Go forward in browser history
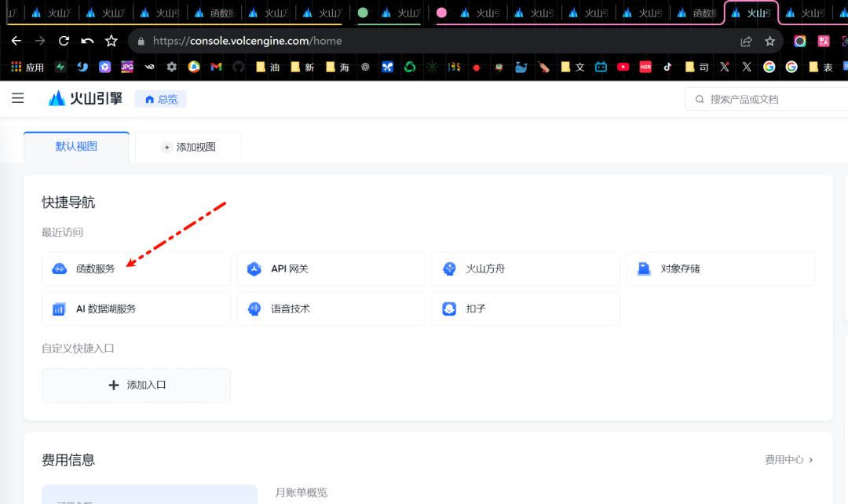 click(40, 41)
